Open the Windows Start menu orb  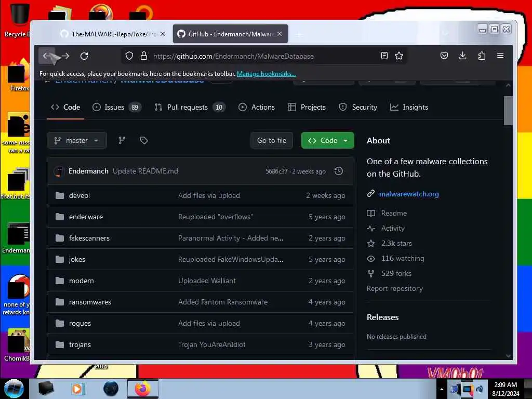[x=14, y=389]
